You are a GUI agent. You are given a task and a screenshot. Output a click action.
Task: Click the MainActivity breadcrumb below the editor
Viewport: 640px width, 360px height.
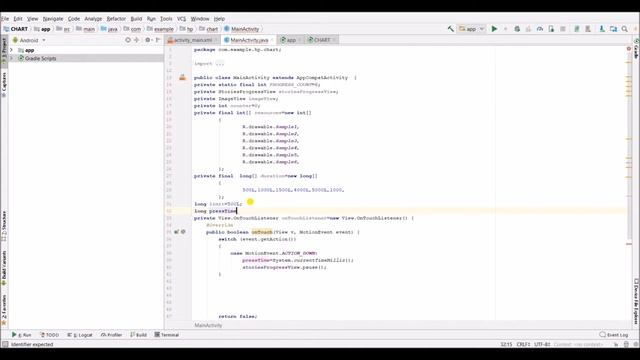point(208,325)
